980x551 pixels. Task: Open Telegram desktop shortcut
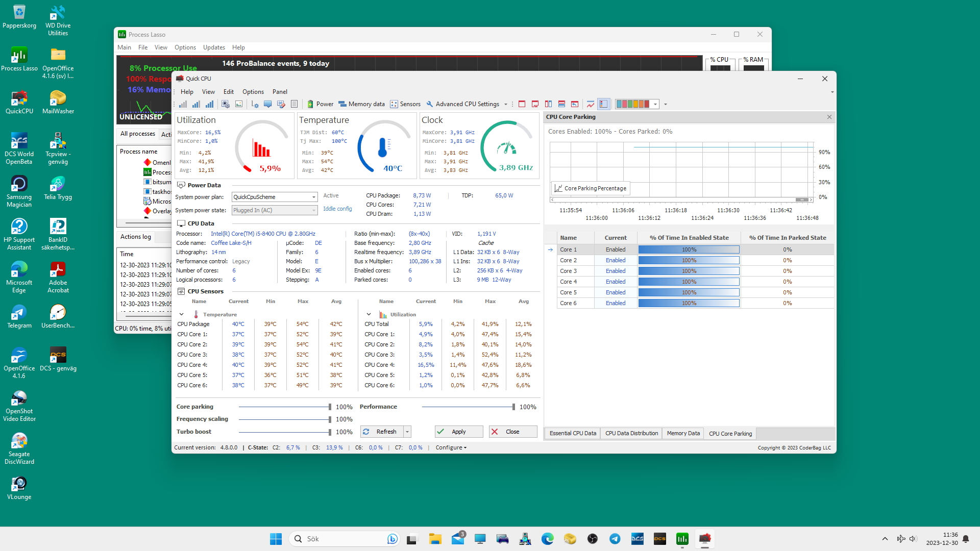[19, 316]
